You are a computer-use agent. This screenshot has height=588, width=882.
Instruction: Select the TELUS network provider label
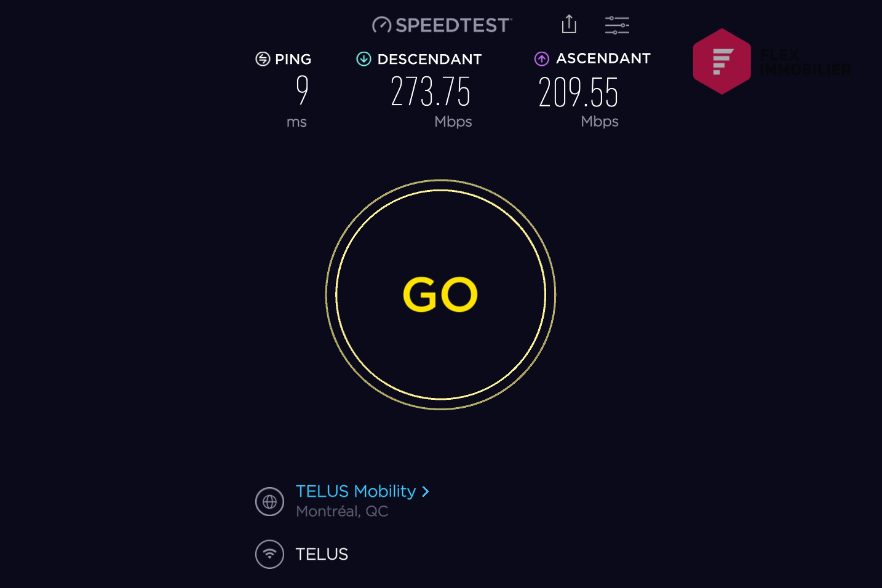tap(322, 554)
